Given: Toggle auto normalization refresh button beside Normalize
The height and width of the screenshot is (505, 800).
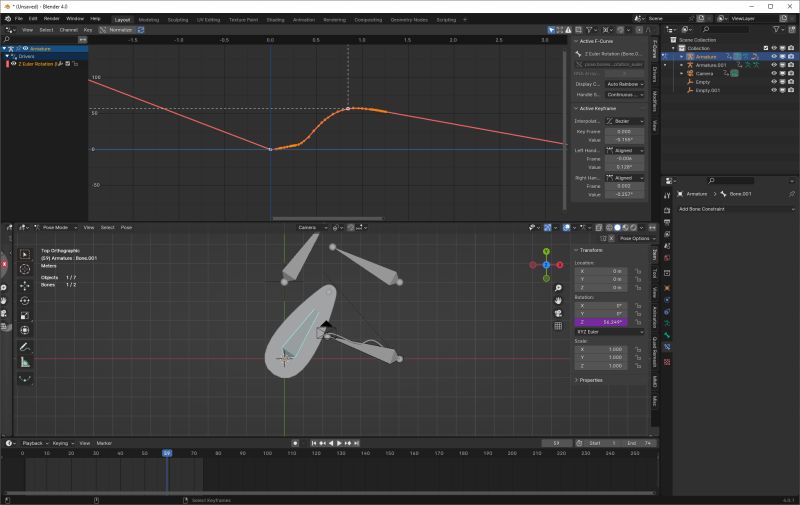Looking at the screenshot, I should click(141, 30).
